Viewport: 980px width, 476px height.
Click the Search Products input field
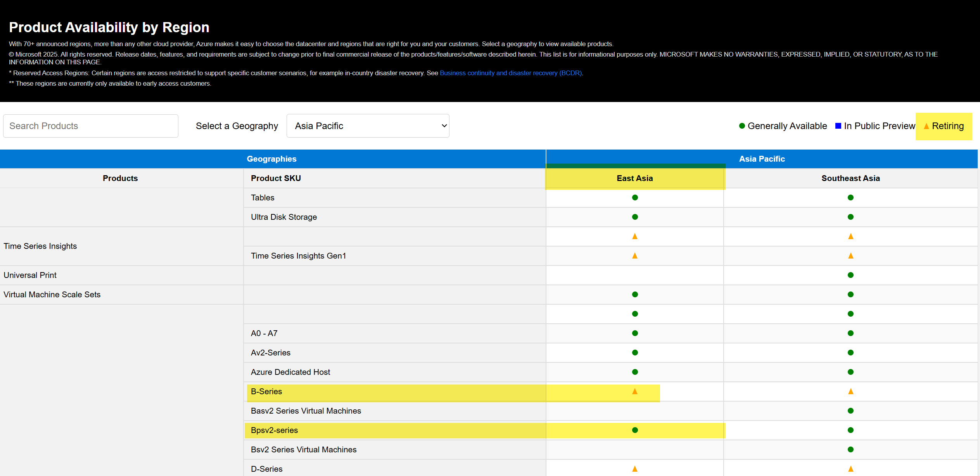click(91, 126)
